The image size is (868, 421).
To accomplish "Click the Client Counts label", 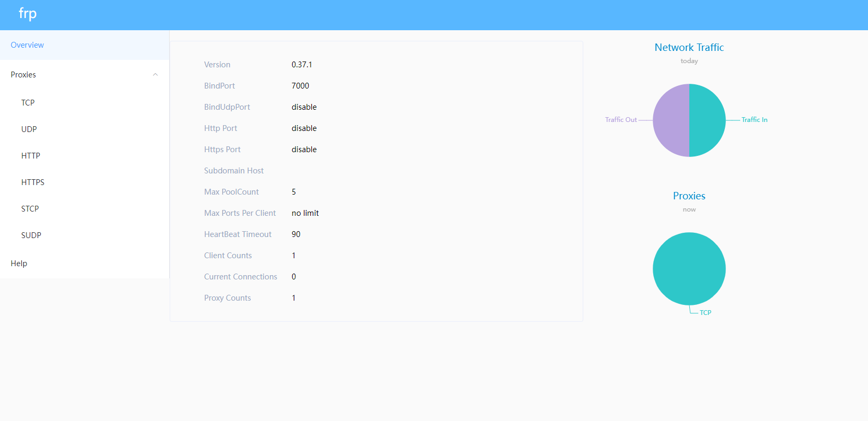I will pos(228,256).
